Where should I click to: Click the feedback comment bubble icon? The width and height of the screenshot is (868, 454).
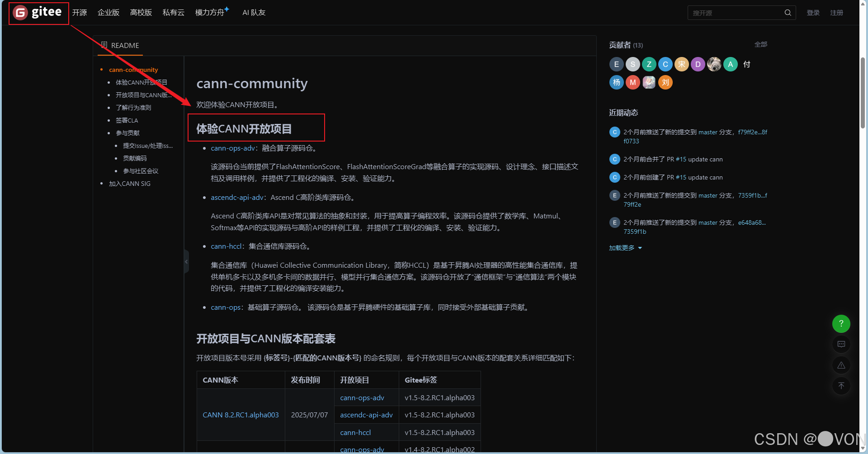[841, 344]
